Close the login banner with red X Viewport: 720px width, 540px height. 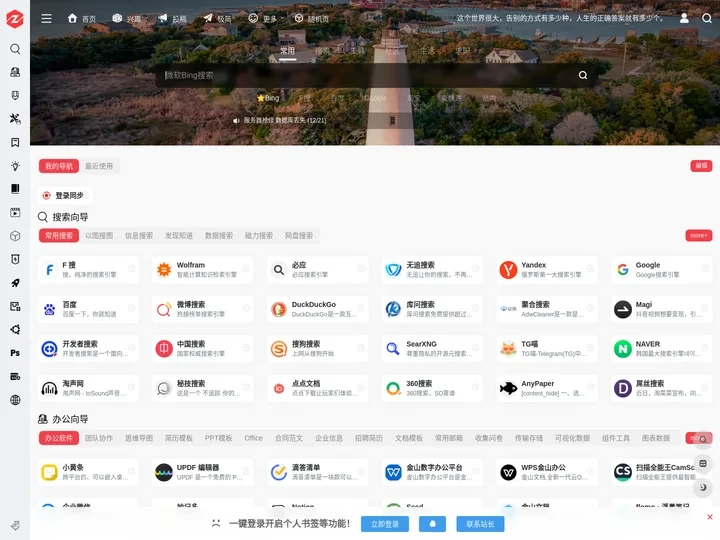point(710,517)
